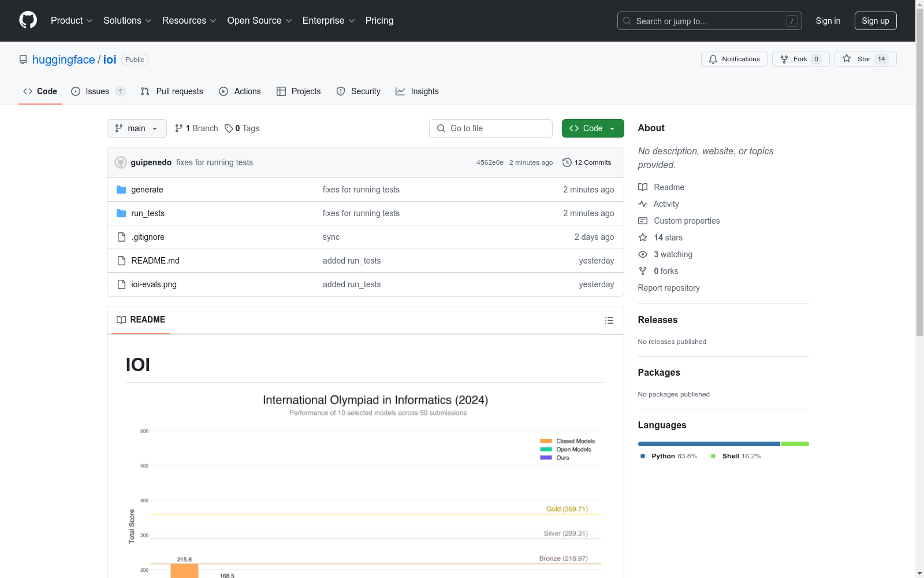The image size is (924, 578).
Task: Click the Python blue dot legend
Action: tap(643, 456)
